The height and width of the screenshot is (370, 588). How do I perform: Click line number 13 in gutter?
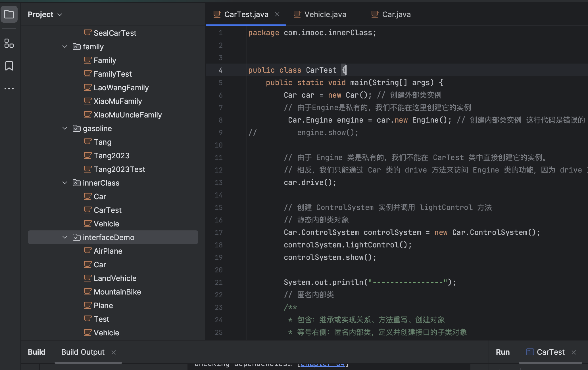point(219,182)
